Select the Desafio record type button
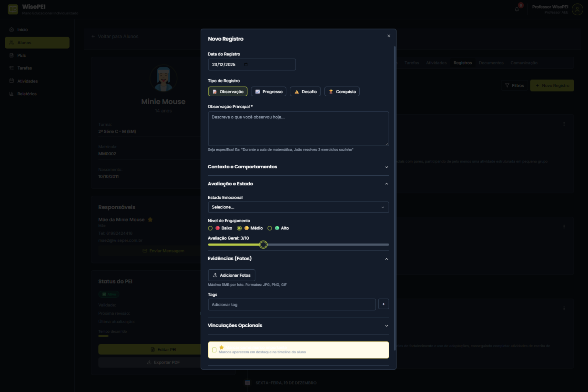Image resolution: width=588 pixels, height=392 pixels. coord(305,92)
